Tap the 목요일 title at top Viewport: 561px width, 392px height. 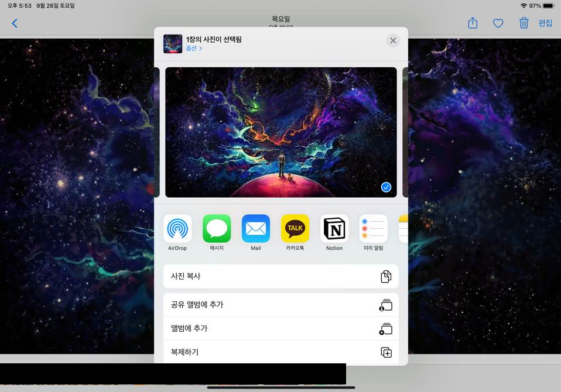(281, 19)
